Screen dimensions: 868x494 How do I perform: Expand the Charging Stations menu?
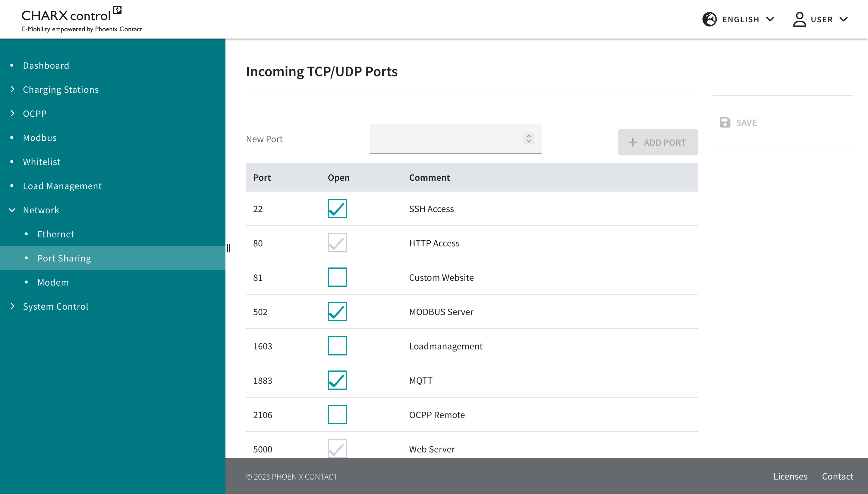[x=60, y=89]
